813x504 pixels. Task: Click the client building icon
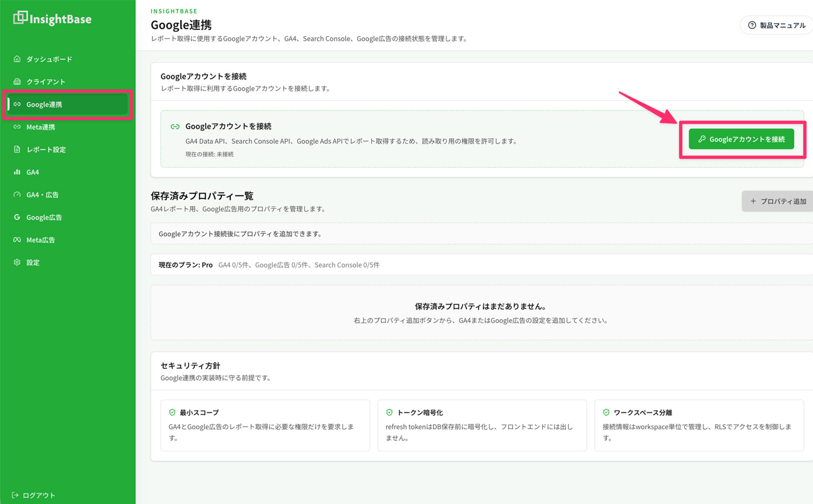[x=17, y=82]
